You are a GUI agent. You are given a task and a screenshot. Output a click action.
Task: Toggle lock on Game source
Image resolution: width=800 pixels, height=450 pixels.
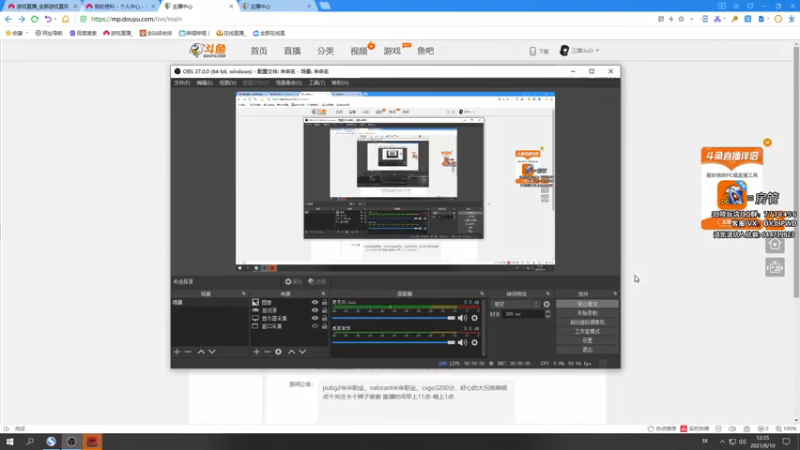pyautogui.click(x=324, y=310)
